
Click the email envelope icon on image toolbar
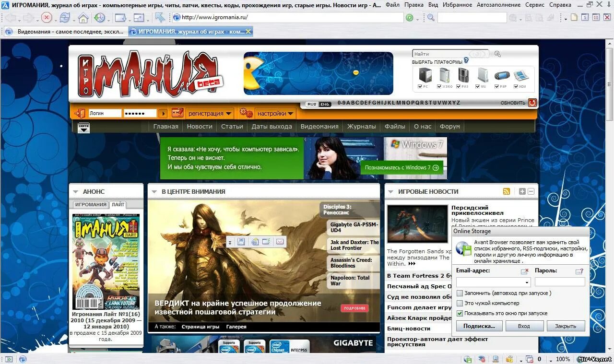[280, 242]
